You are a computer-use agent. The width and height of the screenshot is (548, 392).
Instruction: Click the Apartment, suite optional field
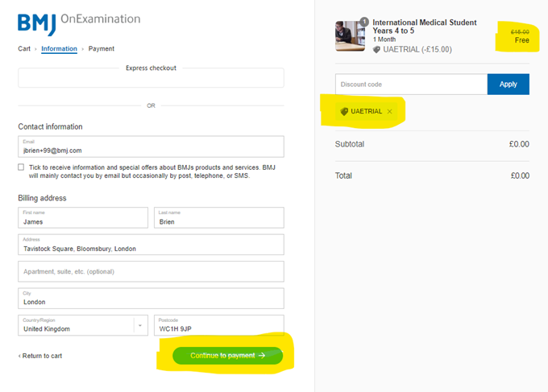pos(151,271)
